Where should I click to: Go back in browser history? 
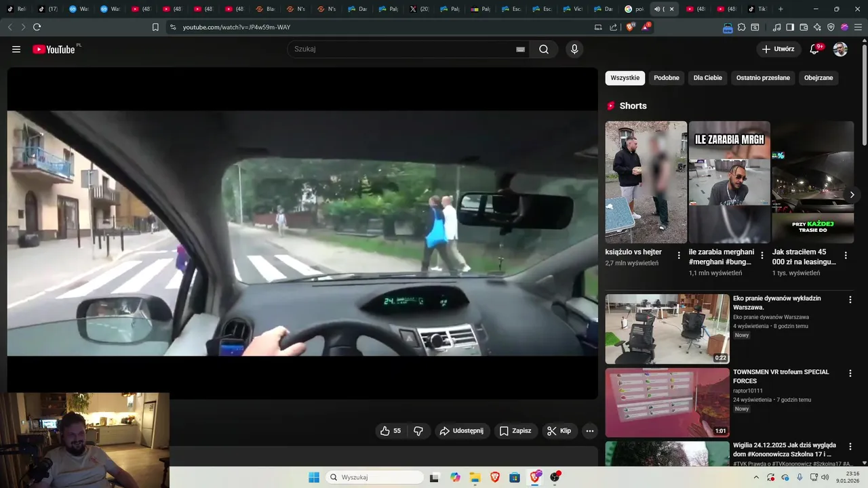click(x=9, y=27)
